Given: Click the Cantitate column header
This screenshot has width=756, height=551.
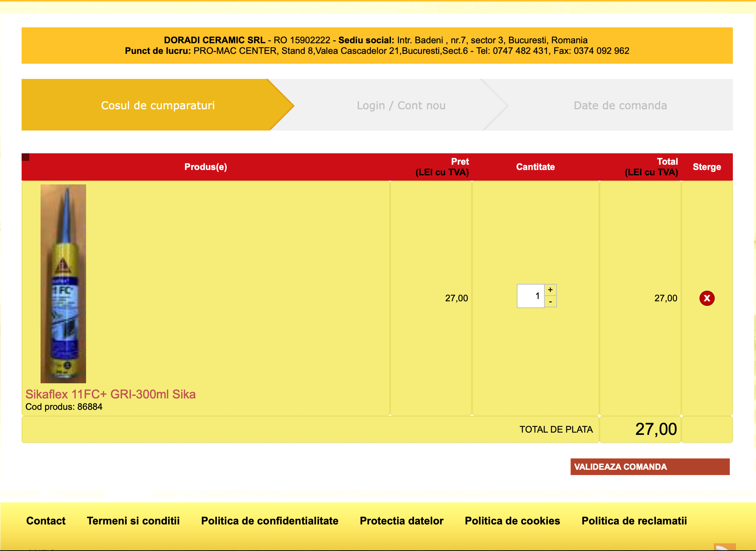Looking at the screenshot, I should click(535, 167).
